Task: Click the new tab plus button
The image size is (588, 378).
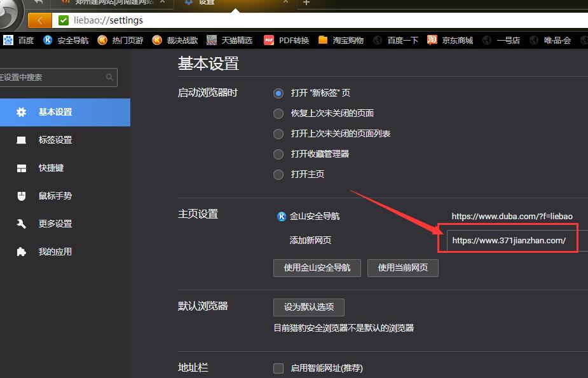Action: point(306,3)
